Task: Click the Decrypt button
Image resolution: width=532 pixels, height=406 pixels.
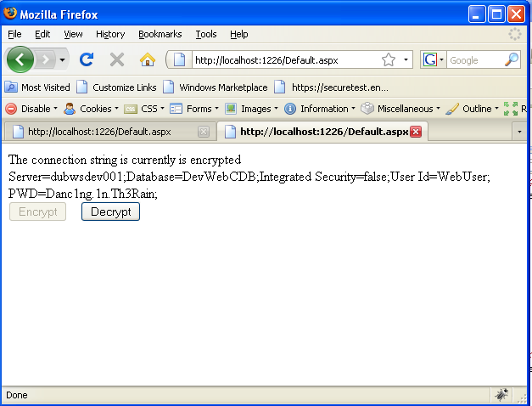Action: click(110, 211)
